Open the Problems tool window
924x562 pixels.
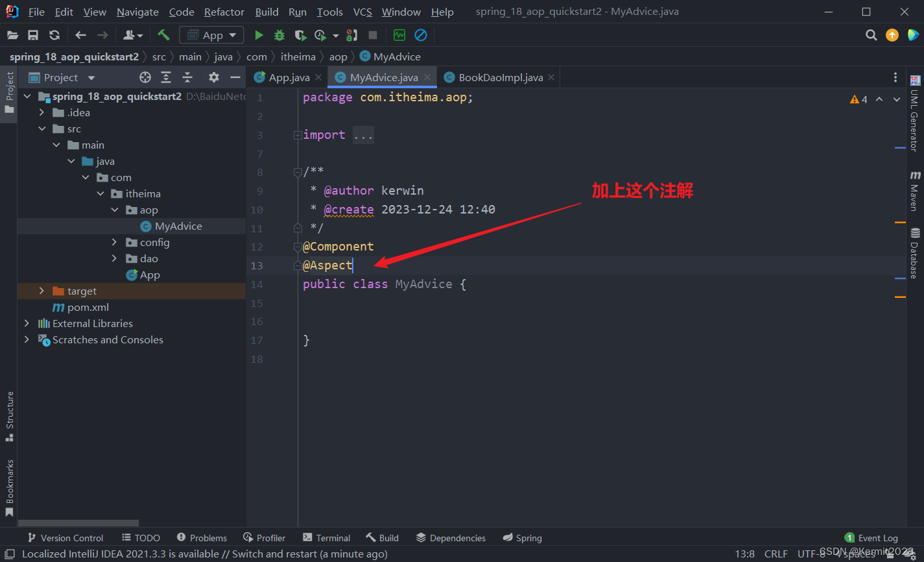pos(202,538)
